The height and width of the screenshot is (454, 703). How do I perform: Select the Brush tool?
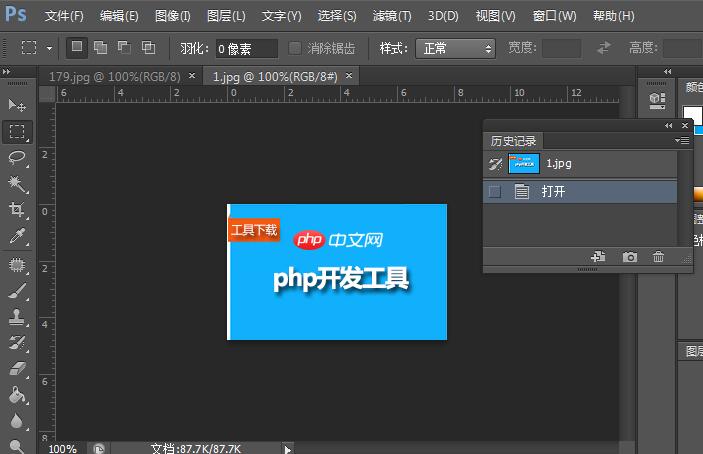[17, 291]
